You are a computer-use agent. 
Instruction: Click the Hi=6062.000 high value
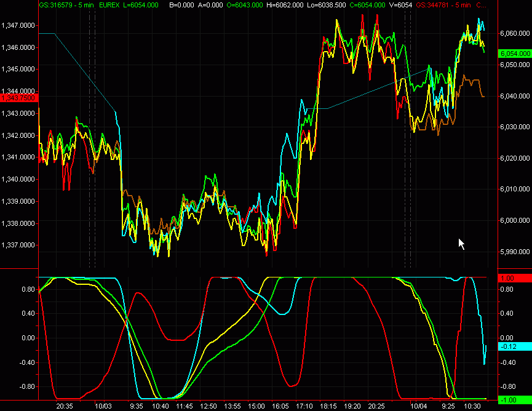pyautogui.click(x=284, y=5)
